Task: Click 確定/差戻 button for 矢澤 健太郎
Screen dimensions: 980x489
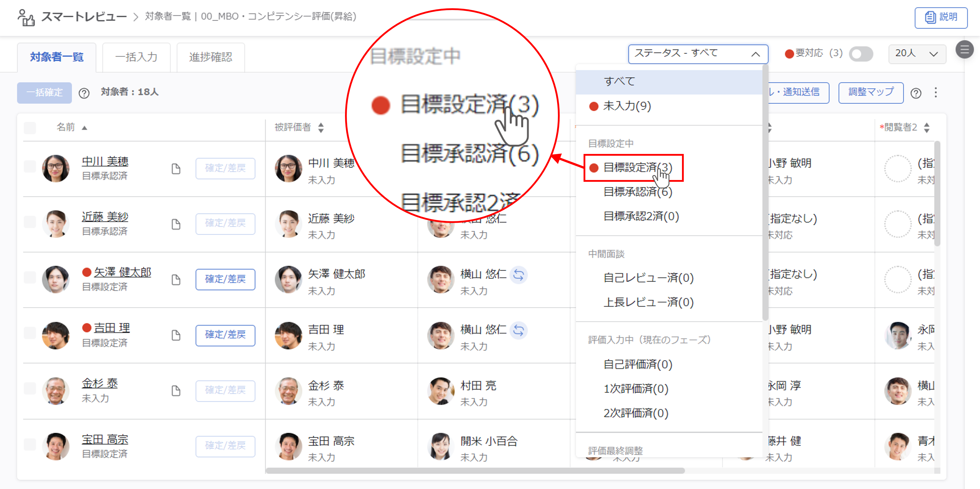Action: click(225, 279)
